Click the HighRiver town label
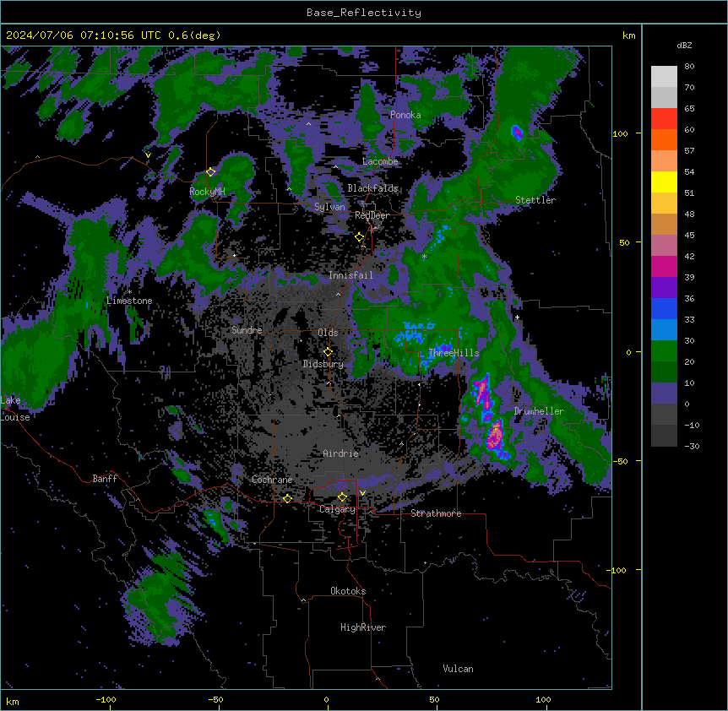728x711 pixels. tap(363, 627)
